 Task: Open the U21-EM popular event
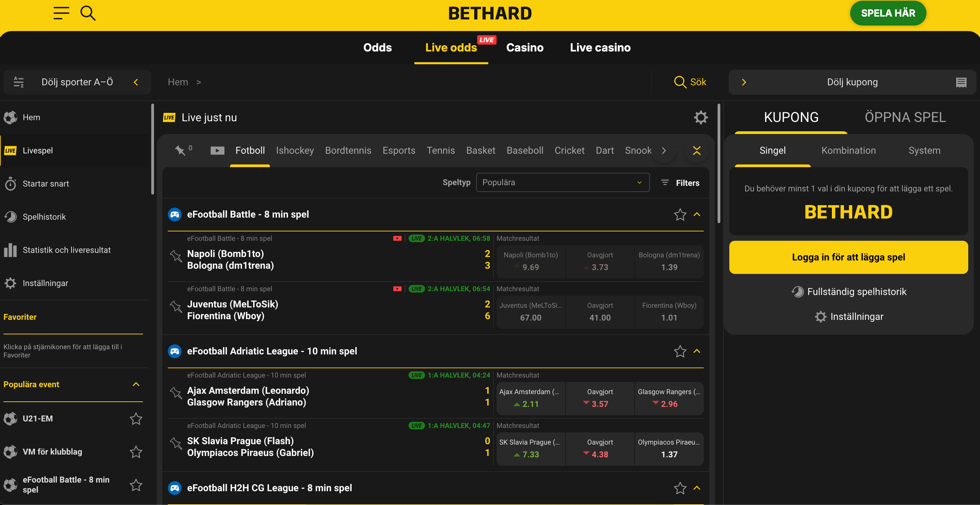[x=38, y=418]
